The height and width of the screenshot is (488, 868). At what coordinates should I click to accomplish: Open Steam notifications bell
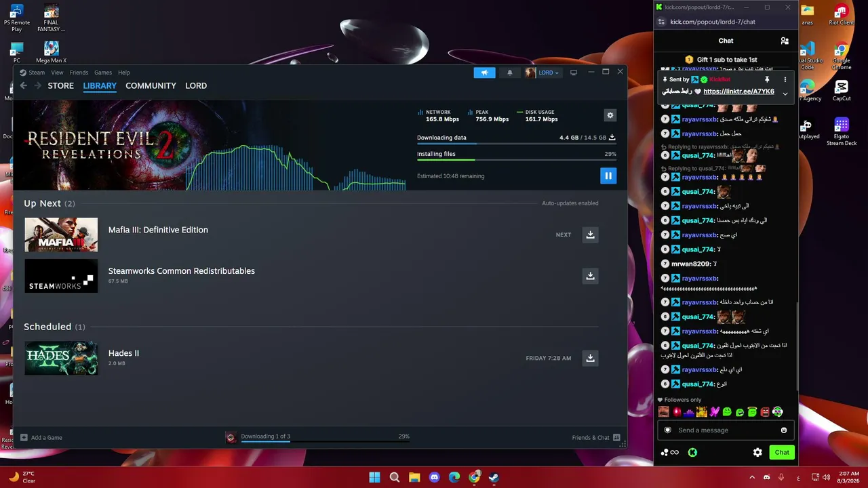coord(510,73)
